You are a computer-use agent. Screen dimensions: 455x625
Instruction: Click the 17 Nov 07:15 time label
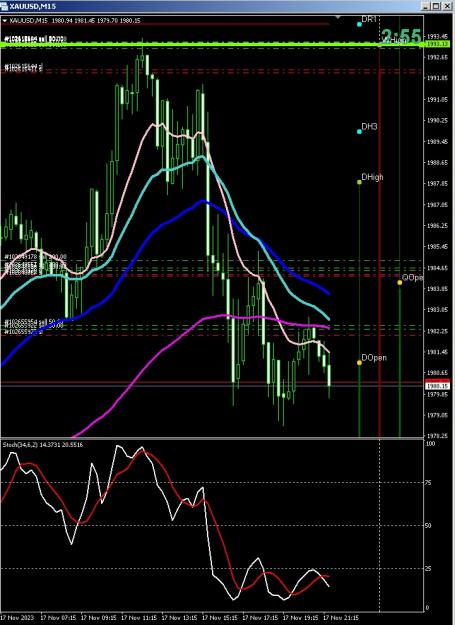click(x=58, y=618)
